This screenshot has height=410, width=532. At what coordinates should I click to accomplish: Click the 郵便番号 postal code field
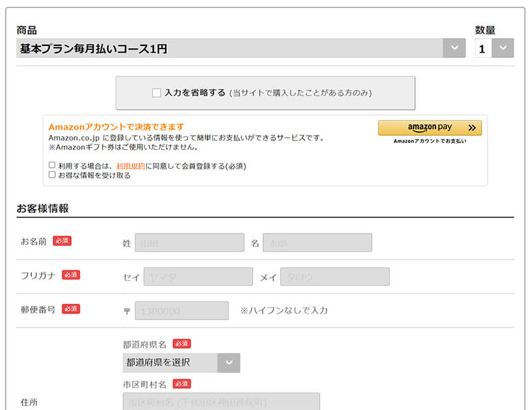click(x=182, y=310)
